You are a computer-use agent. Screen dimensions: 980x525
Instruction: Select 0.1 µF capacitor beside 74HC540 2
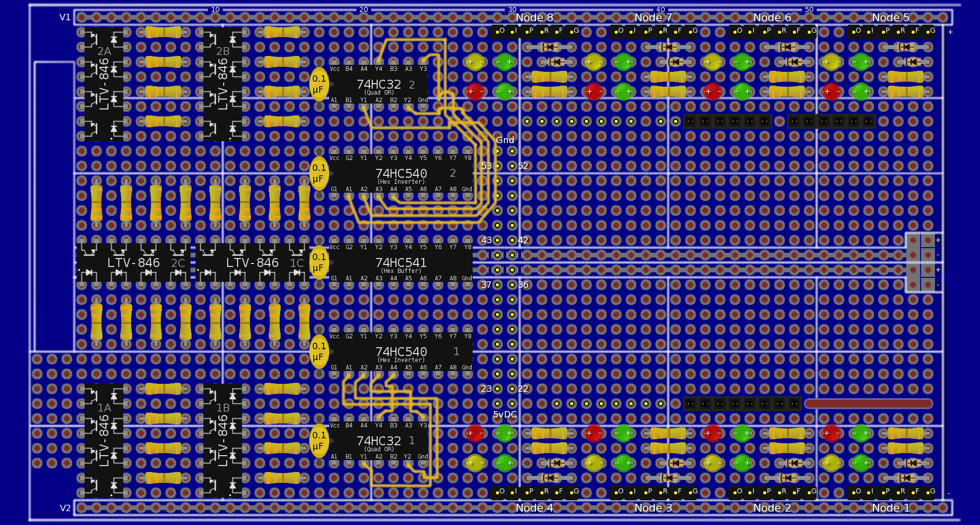[319, 173]
